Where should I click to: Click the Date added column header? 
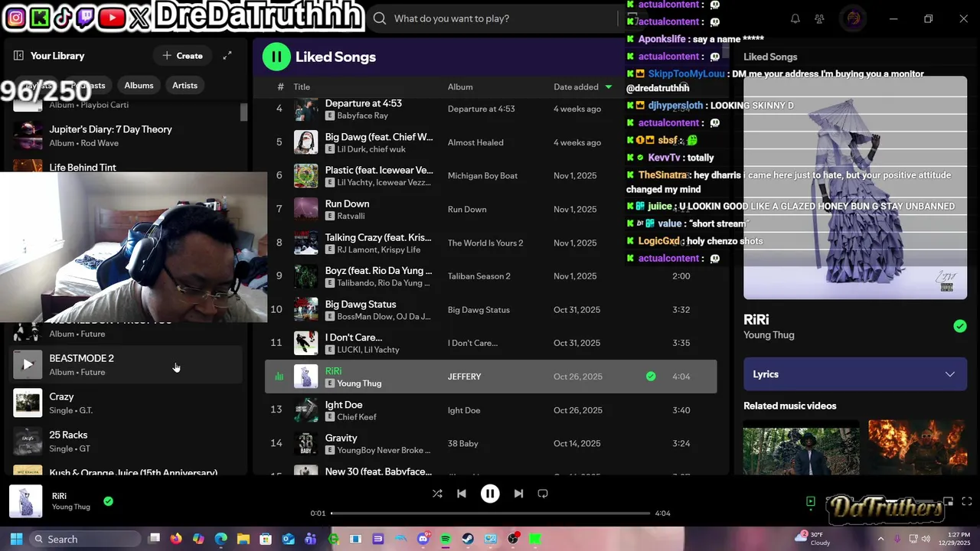coord(576,86)
